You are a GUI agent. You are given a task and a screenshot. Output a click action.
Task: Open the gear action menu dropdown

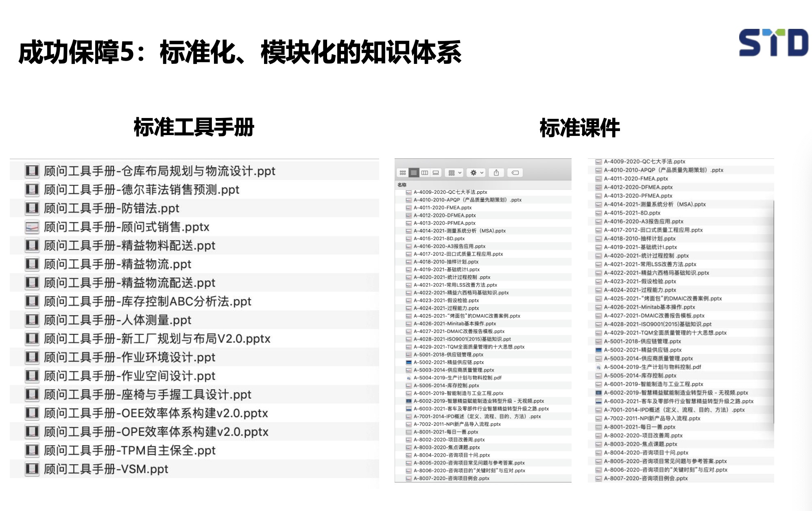476,173
